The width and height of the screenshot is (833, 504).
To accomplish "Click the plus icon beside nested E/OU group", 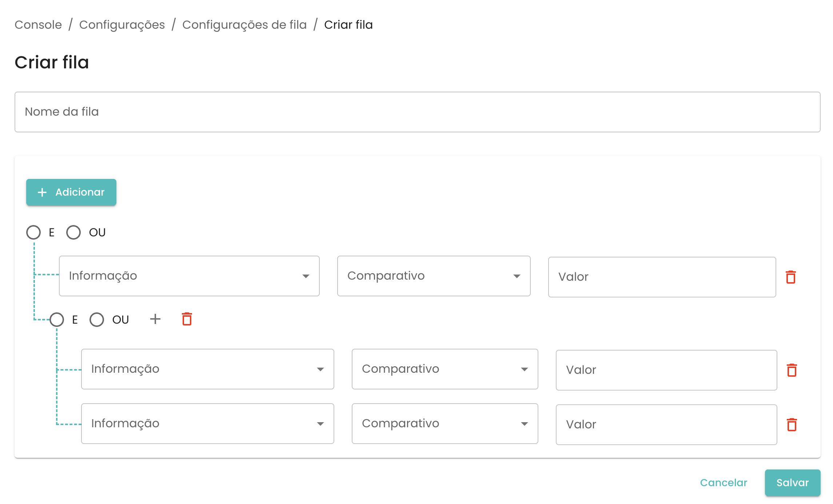I will [155, 319].
